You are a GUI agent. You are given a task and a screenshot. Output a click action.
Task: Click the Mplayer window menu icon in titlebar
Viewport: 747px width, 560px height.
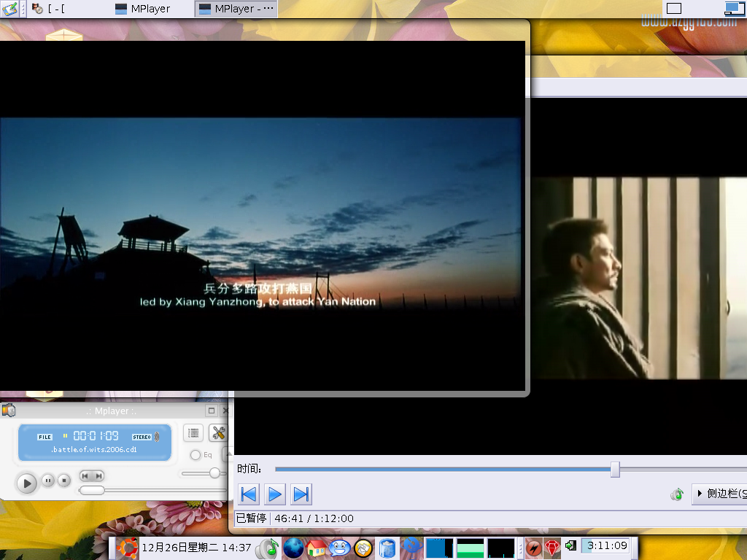9,410
